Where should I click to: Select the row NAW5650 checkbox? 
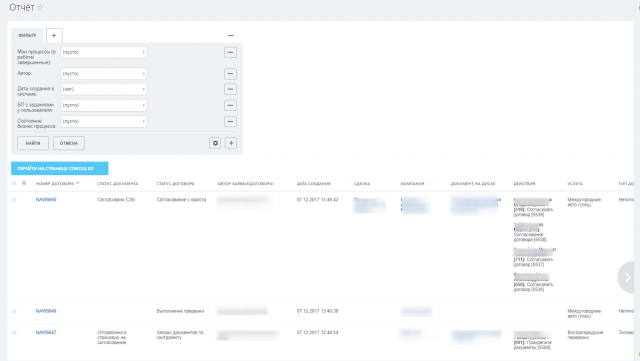click(x=14, y=200)
